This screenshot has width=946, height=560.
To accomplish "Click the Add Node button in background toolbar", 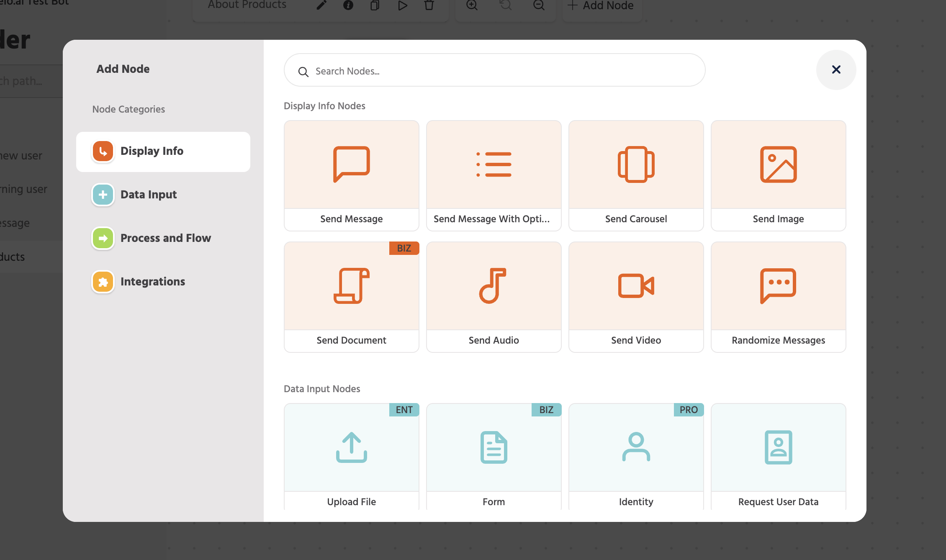I will 601,6.
